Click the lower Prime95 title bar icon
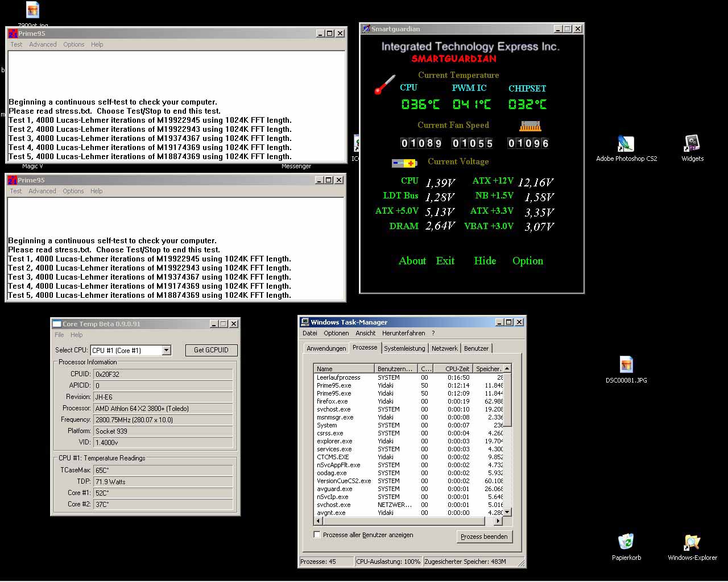 (x=12, y=180)
